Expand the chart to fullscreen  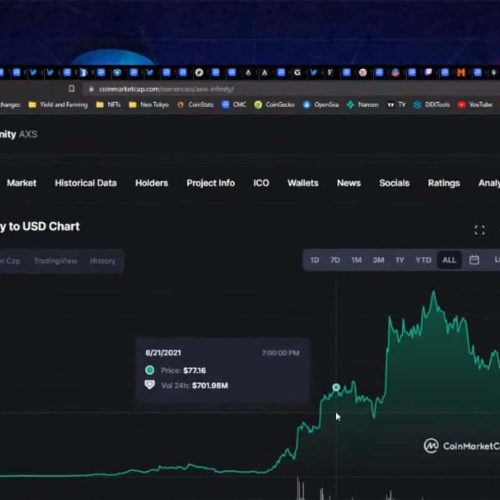[480, 230]
